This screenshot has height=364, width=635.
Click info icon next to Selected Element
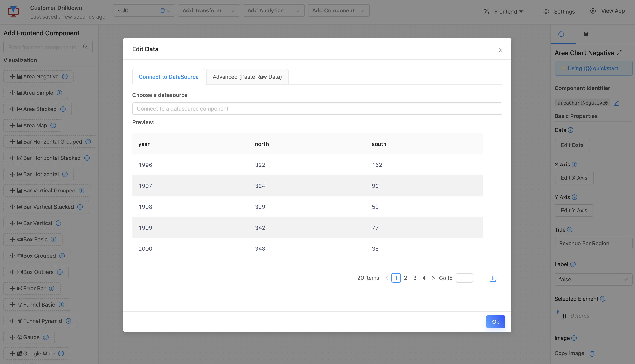click(x=603, y=299)
